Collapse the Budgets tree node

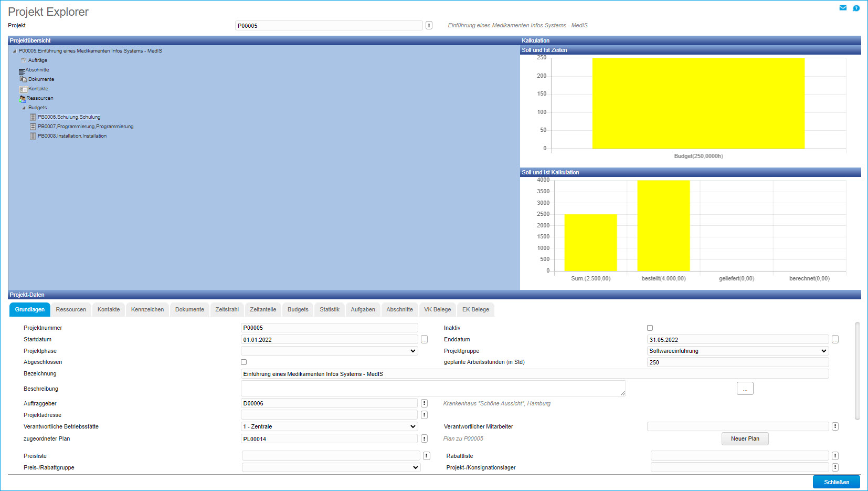(x=24, y=108)
